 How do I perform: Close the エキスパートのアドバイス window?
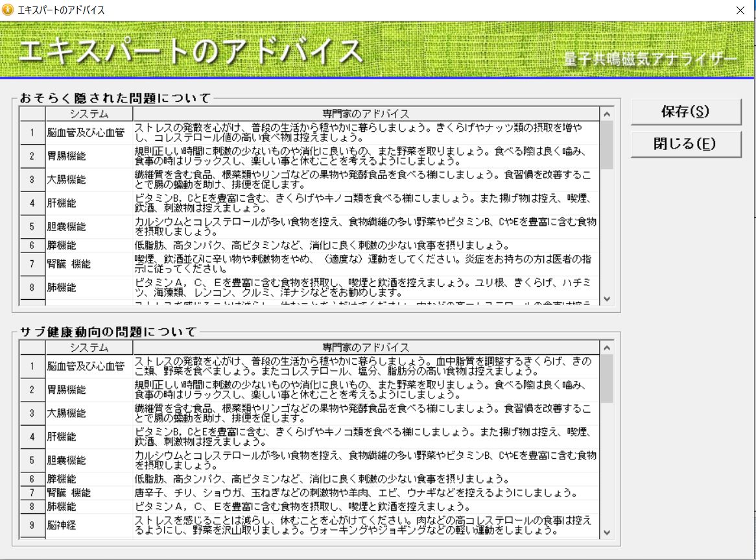(x=740, y=10)
